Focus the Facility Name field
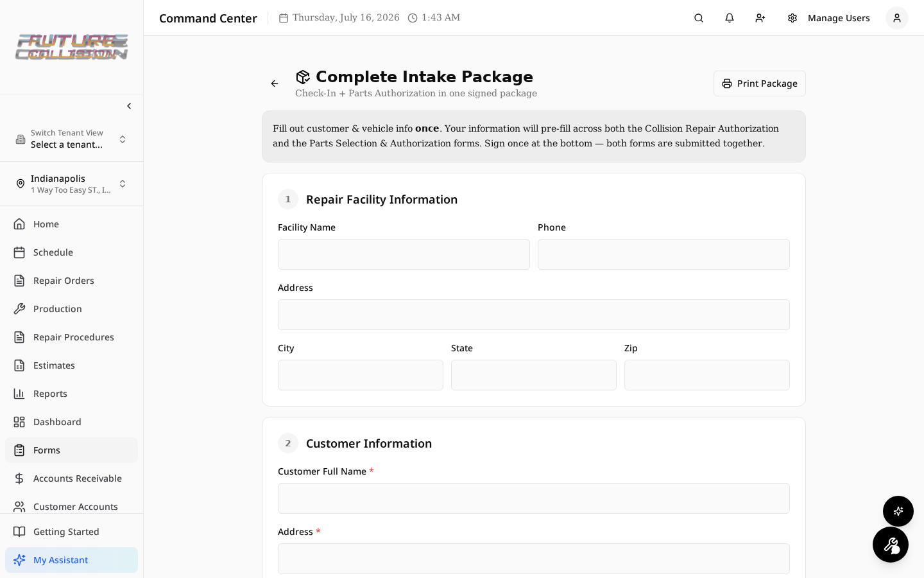This screenshot has width=924, height=578. [404, 254]
